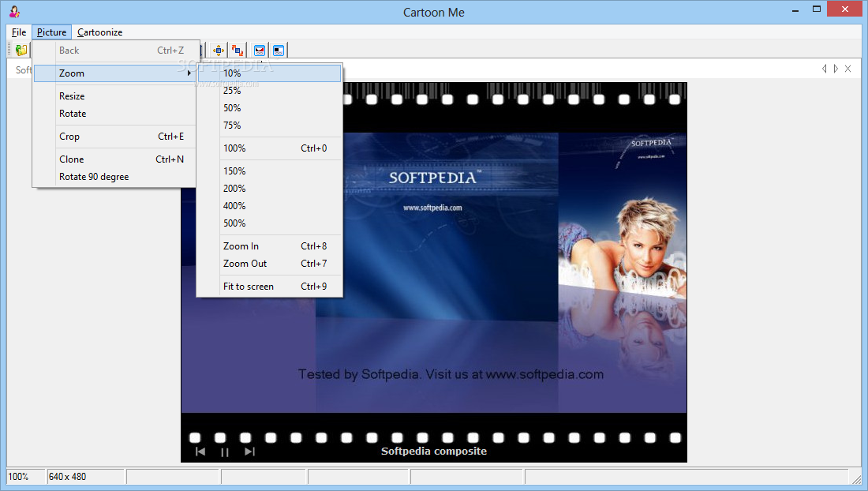Set zoom to 200%
Viewport: 868px width, 491px height.
pos(270,188)
